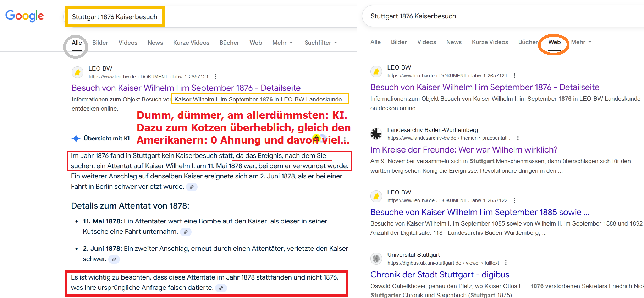Select the Kurze Videos tab in left page
Screen dimensions: 644x298
click(191, 43)
